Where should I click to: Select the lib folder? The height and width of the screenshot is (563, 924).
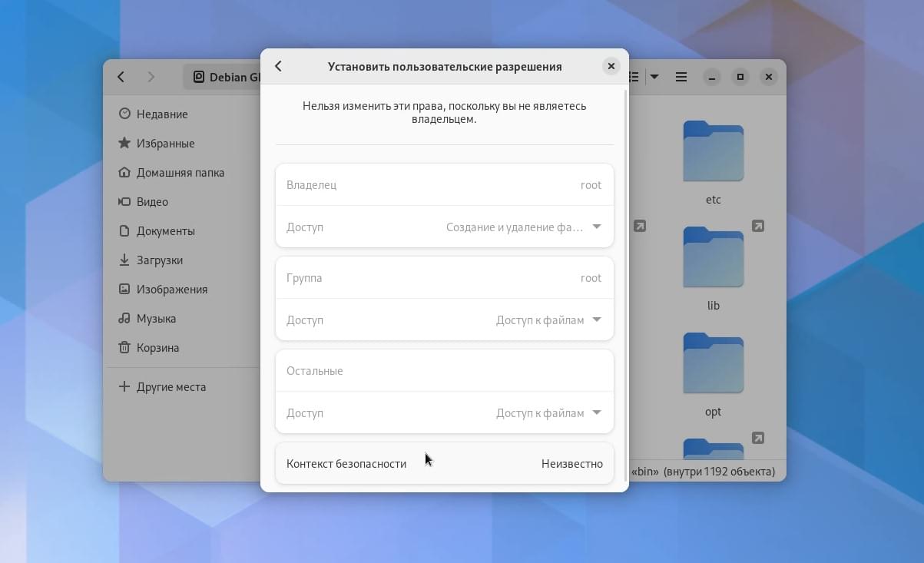pos(713,269)
